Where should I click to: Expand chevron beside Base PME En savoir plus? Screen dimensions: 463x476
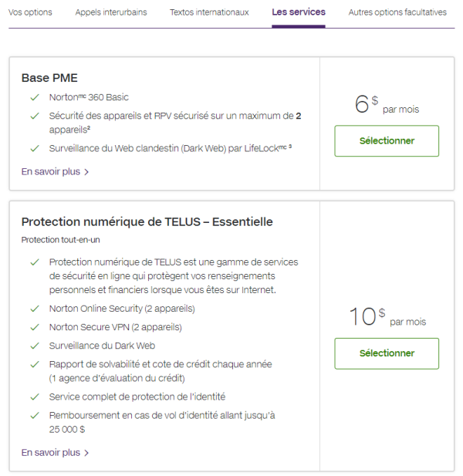86,172
